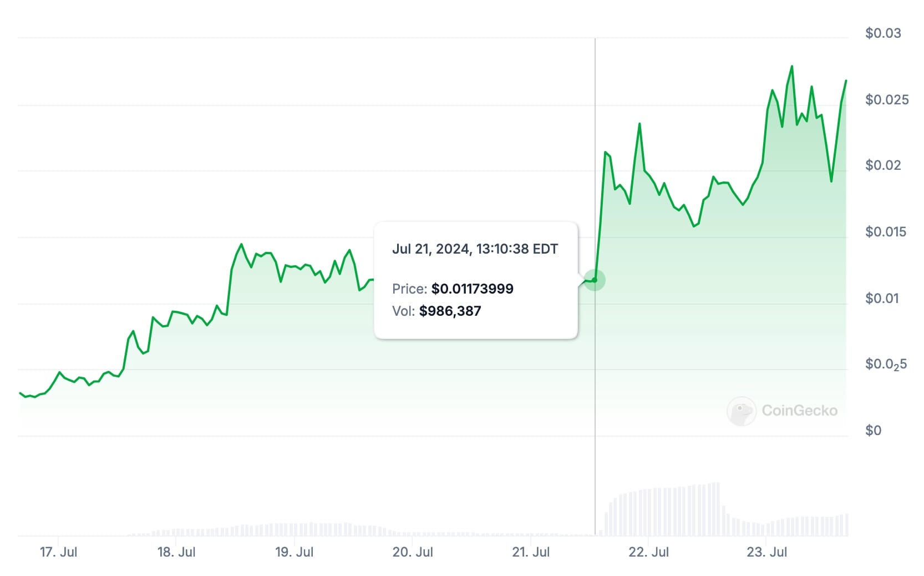Click the highlighted green data point marker
This screenshot has width=924, height=576.
pyautogui.click(x=595, y=280)
